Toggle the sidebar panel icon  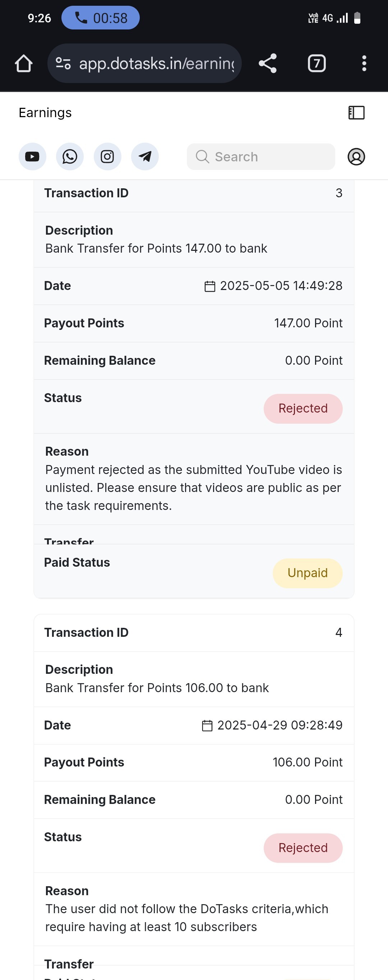click(x=356, y=112)
